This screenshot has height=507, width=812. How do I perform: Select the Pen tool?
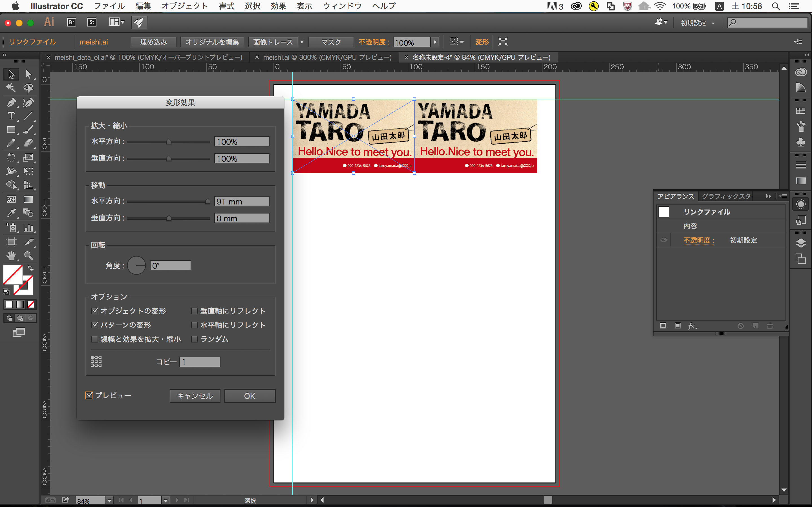(x=11, y=102)
